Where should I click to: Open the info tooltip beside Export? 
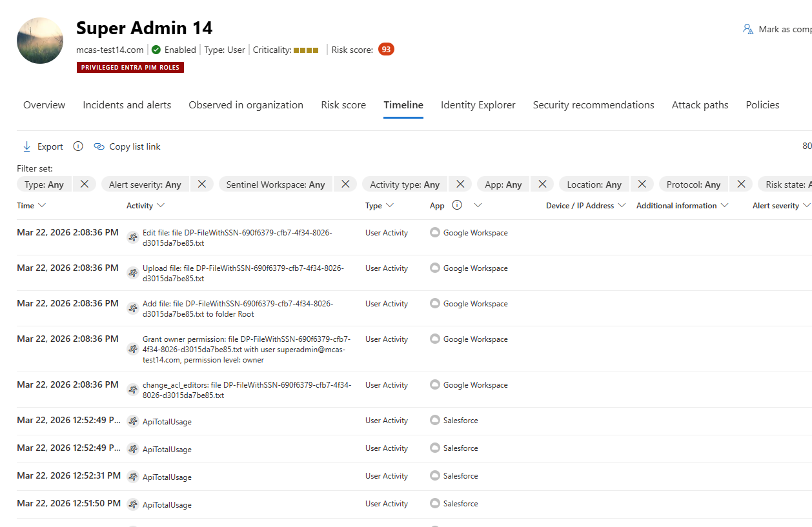[77, 146]
